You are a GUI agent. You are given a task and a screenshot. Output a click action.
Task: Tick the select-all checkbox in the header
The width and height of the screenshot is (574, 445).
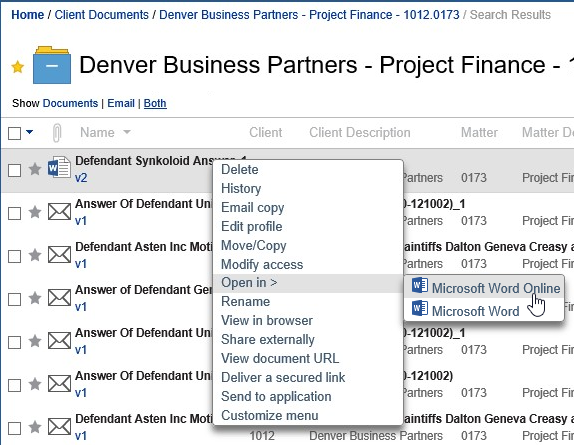tap(14, 134)
